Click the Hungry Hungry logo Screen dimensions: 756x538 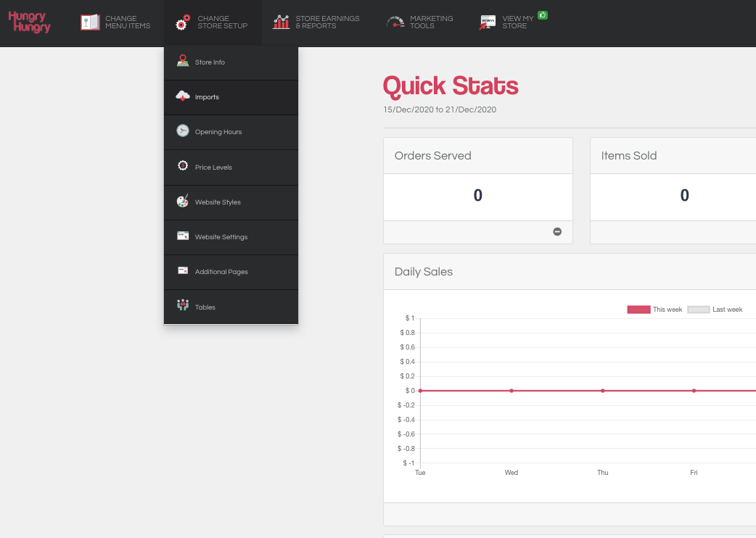click(30, 22)
